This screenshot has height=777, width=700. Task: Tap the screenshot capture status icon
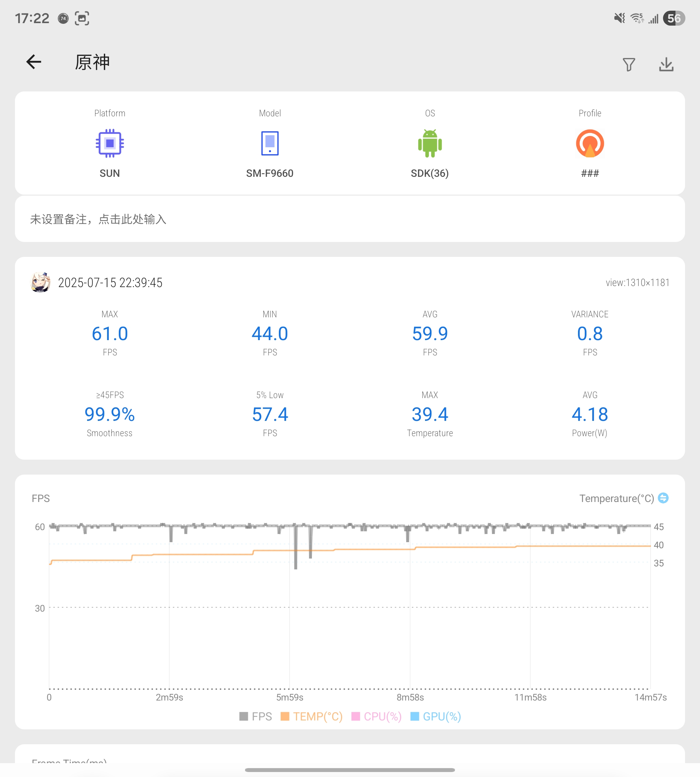[82, 18]
